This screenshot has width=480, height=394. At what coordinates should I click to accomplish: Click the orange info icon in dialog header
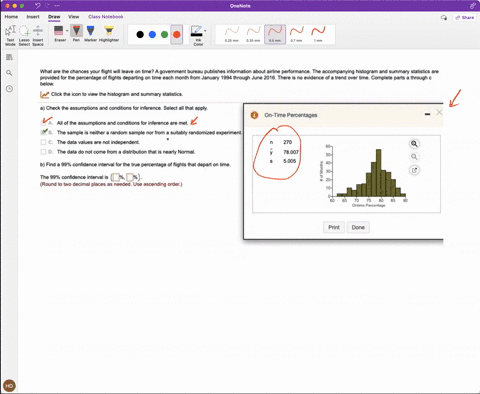[x=254, y=115]
